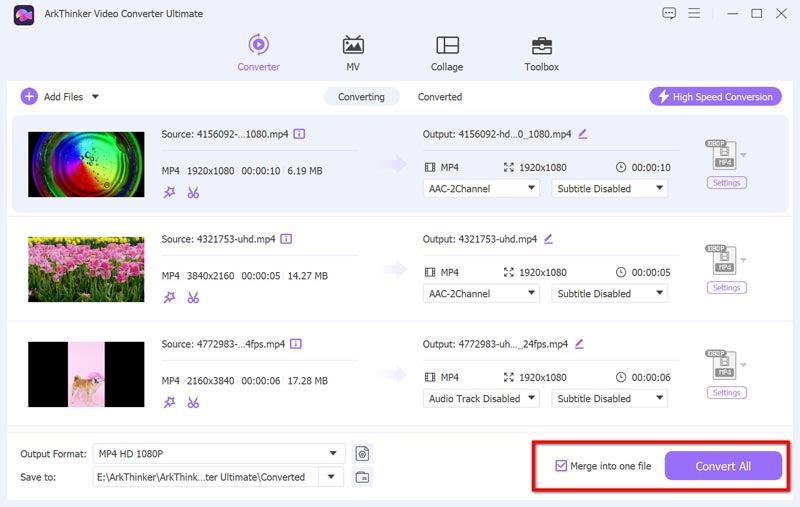Select the pink tulip field video thumbnail

coord(87,267)
